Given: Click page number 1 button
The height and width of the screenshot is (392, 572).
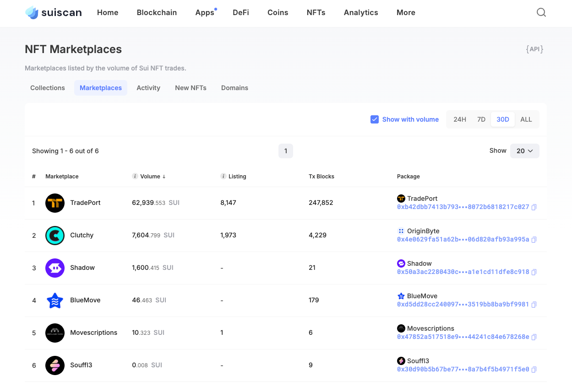Looking at the screenshot, I should (286, 151).
